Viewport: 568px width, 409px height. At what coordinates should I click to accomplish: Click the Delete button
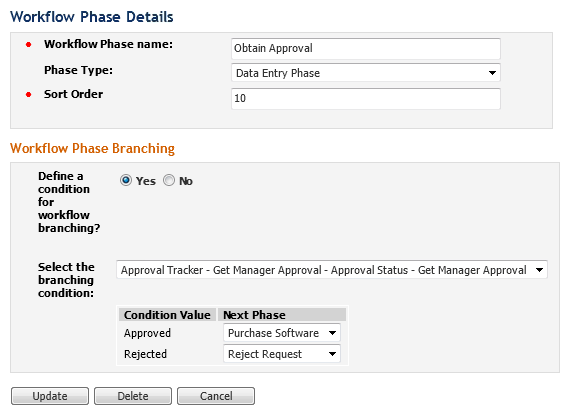point(133,396)
